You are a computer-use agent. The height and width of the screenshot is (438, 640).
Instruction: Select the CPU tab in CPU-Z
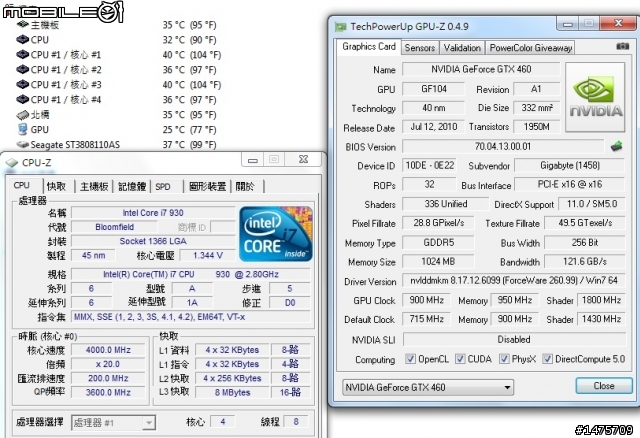click(x=22, y=186)
